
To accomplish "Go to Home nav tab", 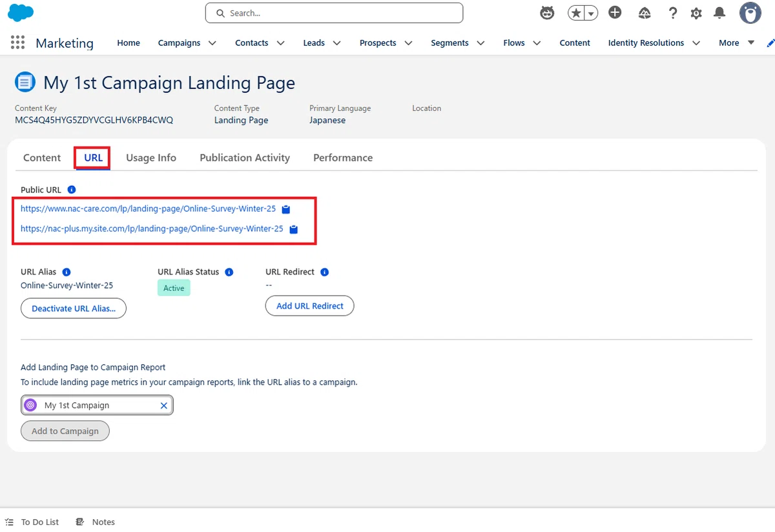I will coord(129,43).
